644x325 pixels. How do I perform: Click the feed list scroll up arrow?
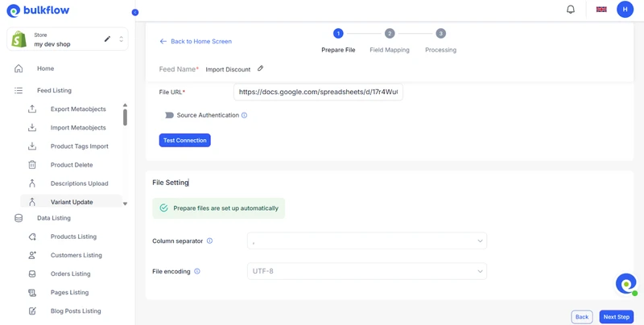[125, 105]
